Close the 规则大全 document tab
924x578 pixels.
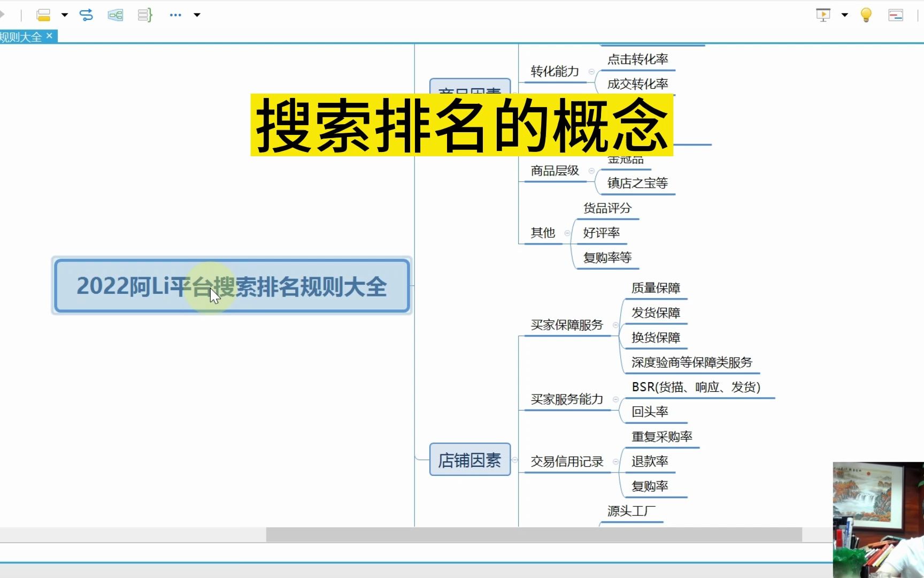click(50, 36)
